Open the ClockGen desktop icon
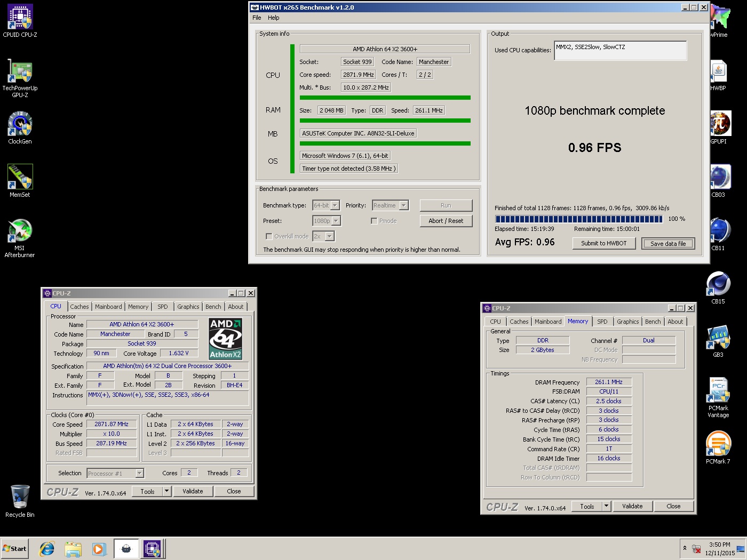This screenshot has height=560, width=747. pos(20,127)
